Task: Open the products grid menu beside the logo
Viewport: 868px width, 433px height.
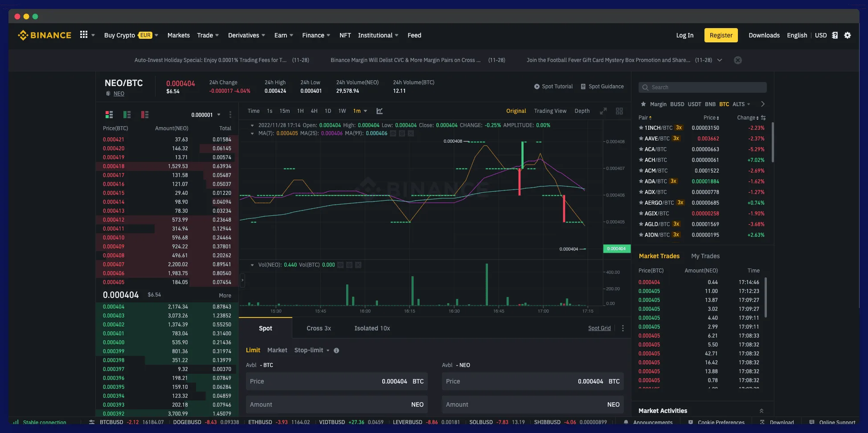Action: (84, 35)
